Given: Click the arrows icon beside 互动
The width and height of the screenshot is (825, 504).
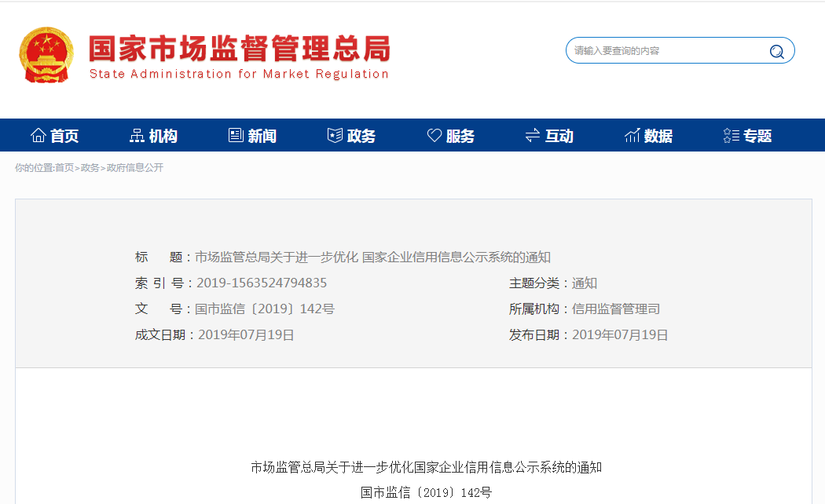Looking at the screenshot, I should click(x=533, y=136).
